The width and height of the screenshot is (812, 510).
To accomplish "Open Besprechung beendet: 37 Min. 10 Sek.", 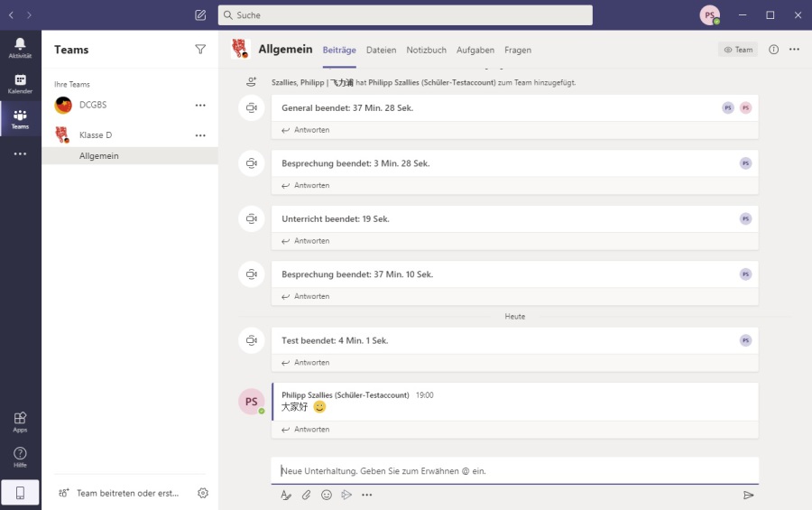I will (x=357, y=274).
